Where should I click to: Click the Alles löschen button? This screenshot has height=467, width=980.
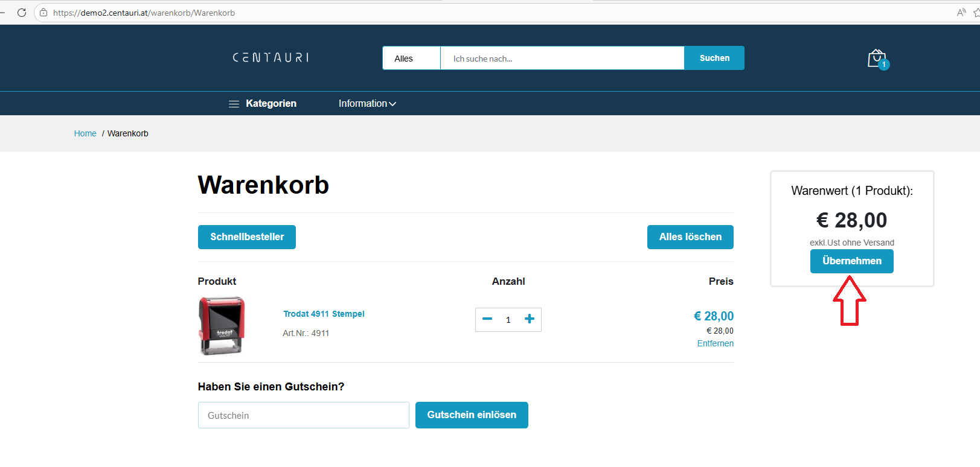coord(690,237)
